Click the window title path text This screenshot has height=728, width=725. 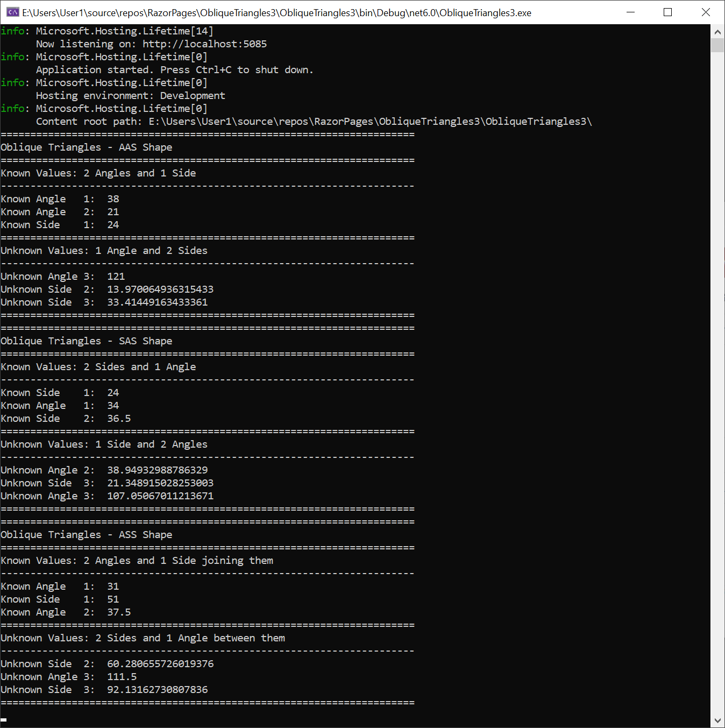(x=276, y=13)
